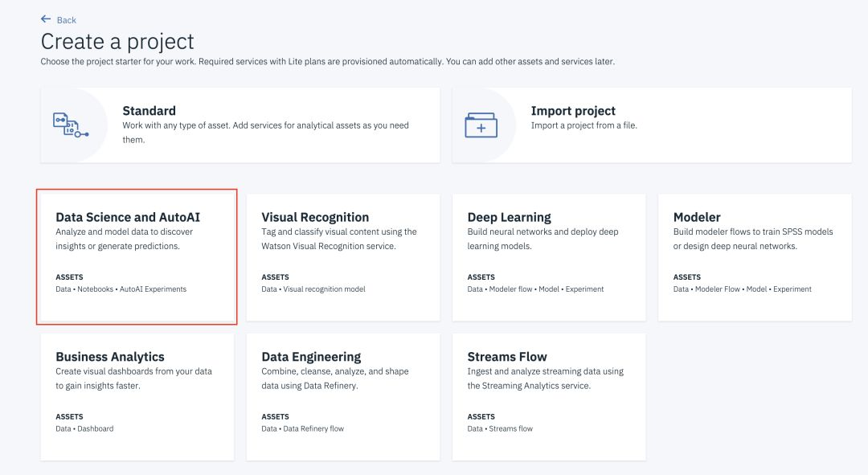The image size is (868, 475).
Task: Click the Visual Recognition assets list
Action: pyautogui.click(x=313, y=289)
